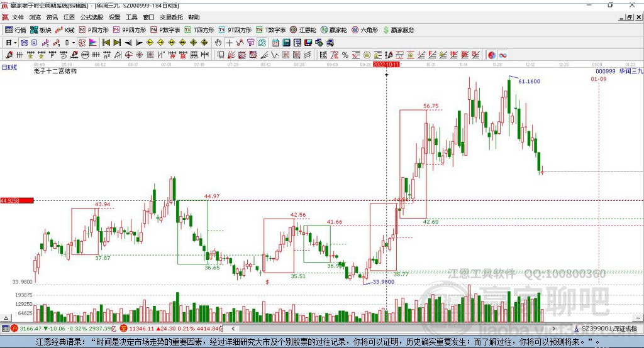644x348 pixels.
Task: Click the grid icon in status bar
Action: coord(5,329)
